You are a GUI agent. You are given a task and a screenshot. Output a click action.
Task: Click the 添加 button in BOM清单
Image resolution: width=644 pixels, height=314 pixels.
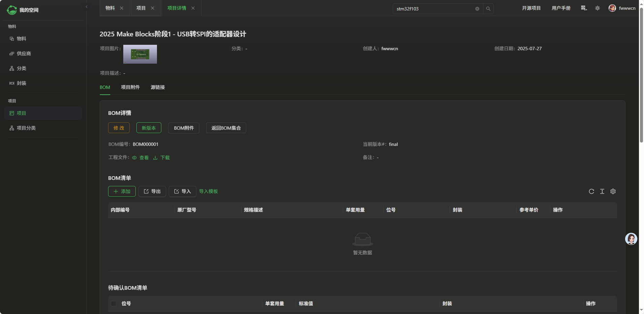click(x=122, y=191)
